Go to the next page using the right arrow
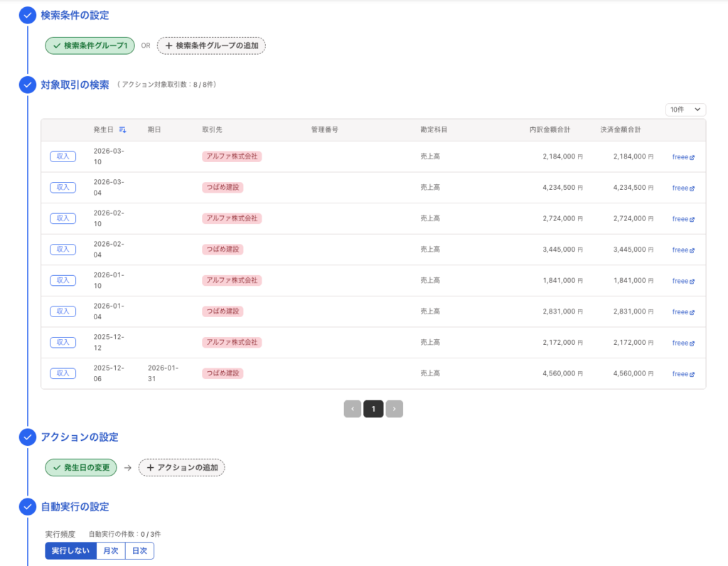This screenshot has height=566, width=728. (x=395, y=409)
